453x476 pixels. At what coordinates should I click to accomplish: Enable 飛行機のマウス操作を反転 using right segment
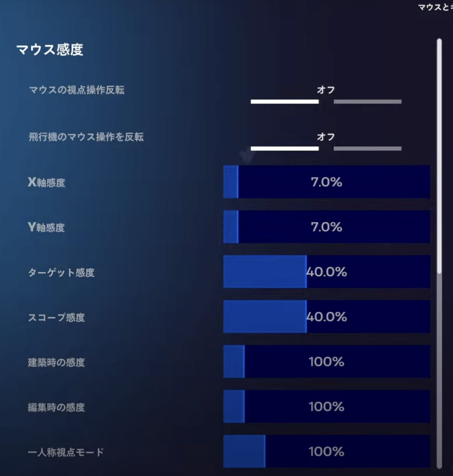(x=367, y=148)
